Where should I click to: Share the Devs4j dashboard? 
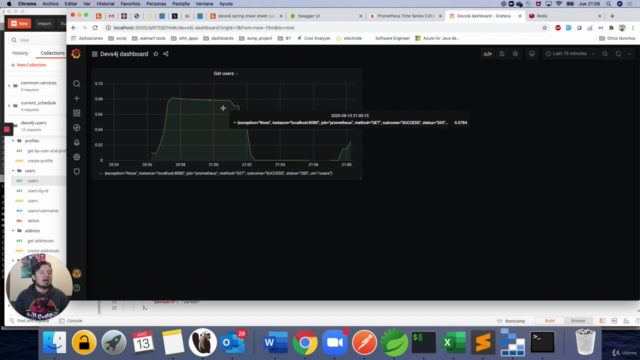point(166,54)
